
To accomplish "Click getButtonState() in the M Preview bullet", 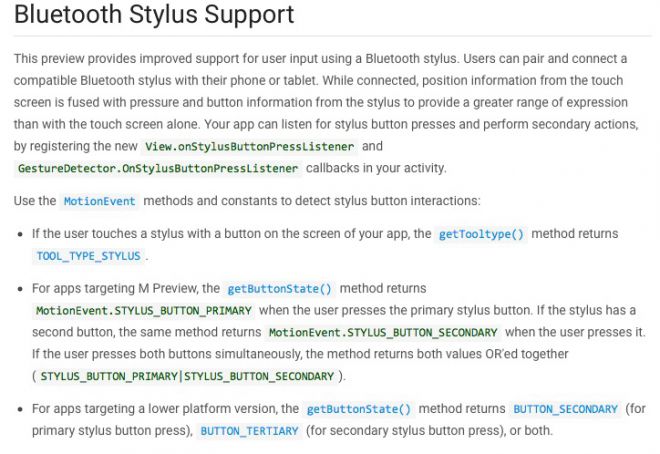I will [x=279, y=289].
